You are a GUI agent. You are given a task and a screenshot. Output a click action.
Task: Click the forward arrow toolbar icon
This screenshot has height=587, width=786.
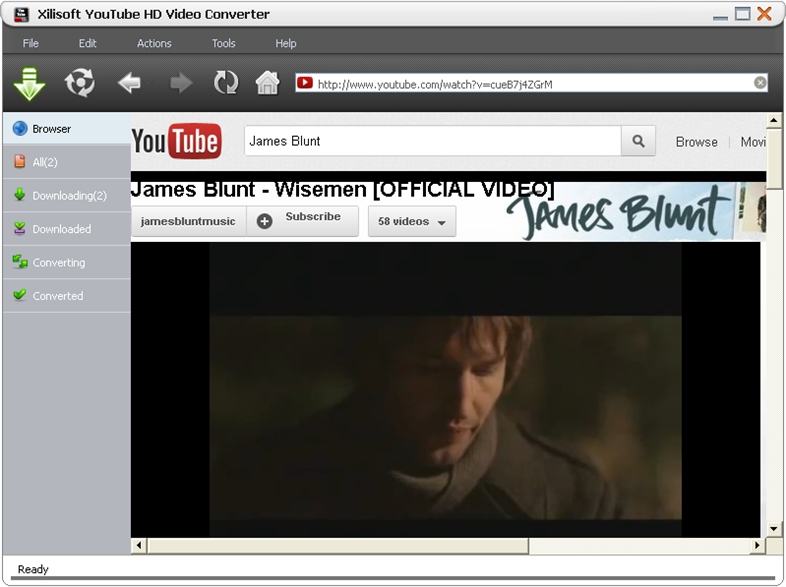[x=181, y=83]
